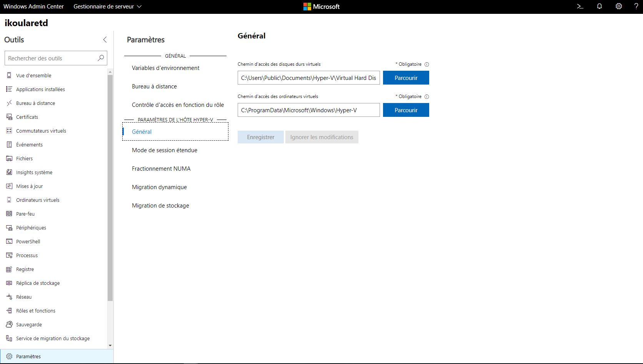The height and width of the screenshot is (364, 643).
Task: Click the Périphériques icon
Action: pos(9,228)
